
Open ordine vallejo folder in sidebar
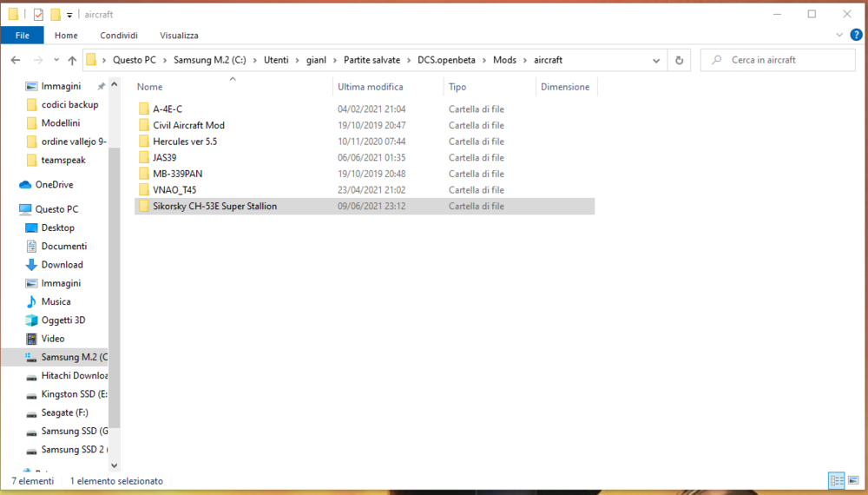click(74, 142)
